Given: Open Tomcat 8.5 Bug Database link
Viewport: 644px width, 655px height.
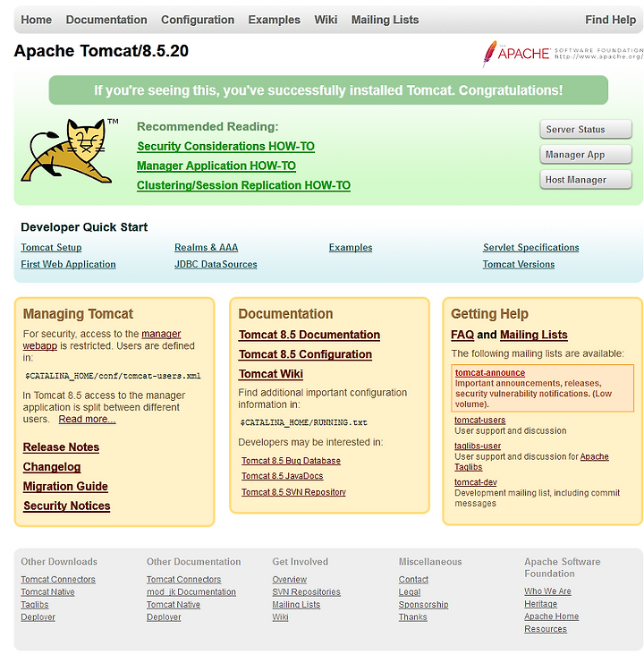Looking at the screenshot, I should tap(291, 461).
